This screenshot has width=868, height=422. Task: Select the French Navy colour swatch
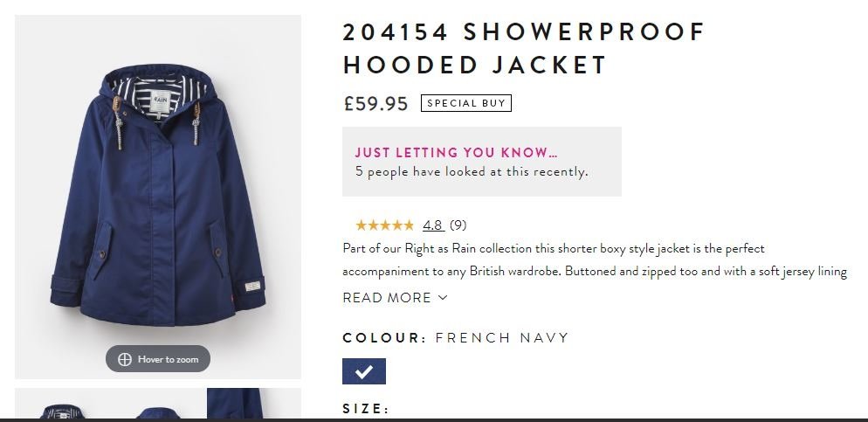click(363, 371)
